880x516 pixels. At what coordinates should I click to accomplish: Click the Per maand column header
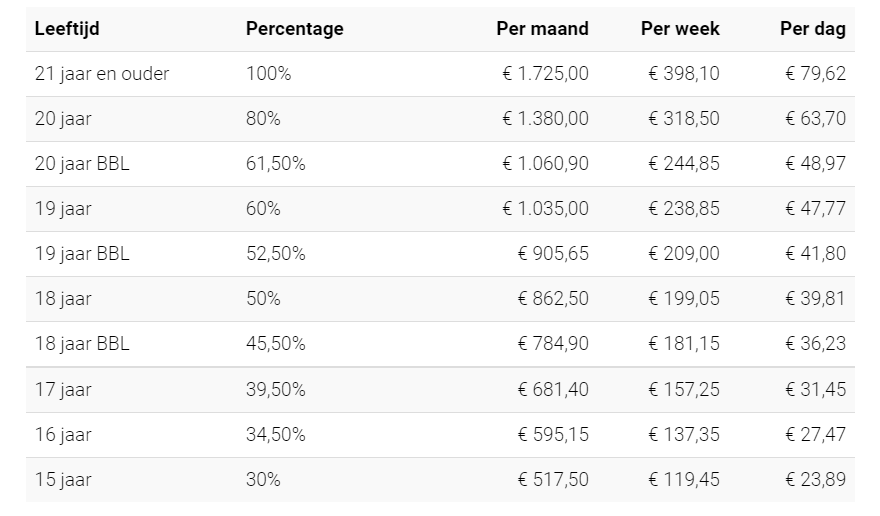coord(542,29)
